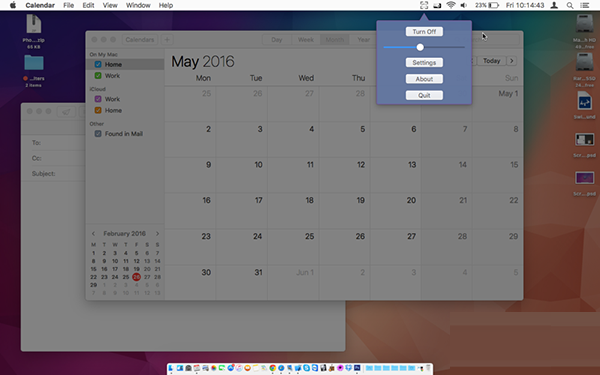Open Settings from the popup
Screen dimensions: 600x375
click(x=424, y=63)
